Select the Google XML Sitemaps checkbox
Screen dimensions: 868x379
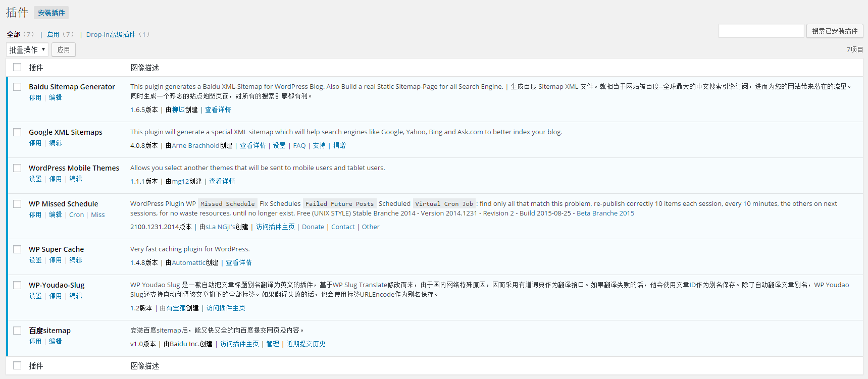tap(17, 132)
